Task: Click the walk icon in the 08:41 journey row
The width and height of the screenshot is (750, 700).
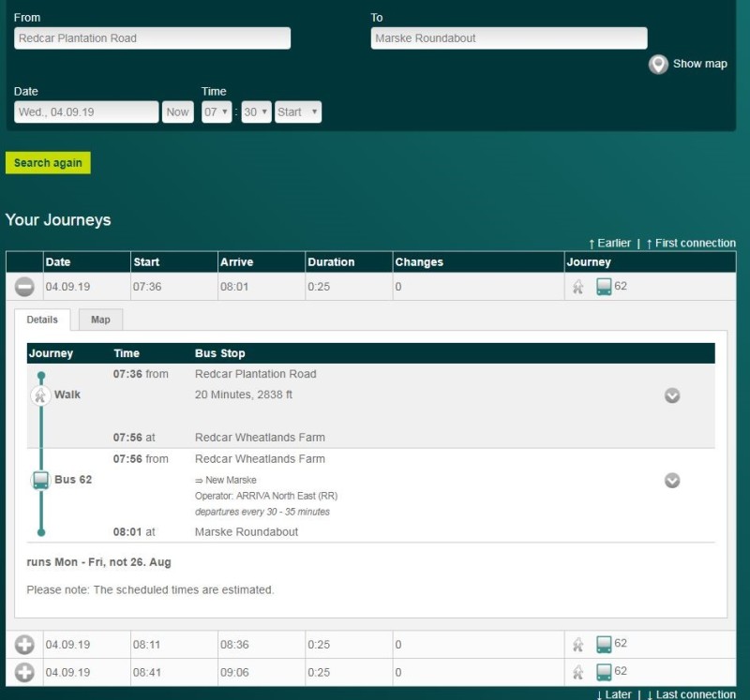Action: point(578,673)
